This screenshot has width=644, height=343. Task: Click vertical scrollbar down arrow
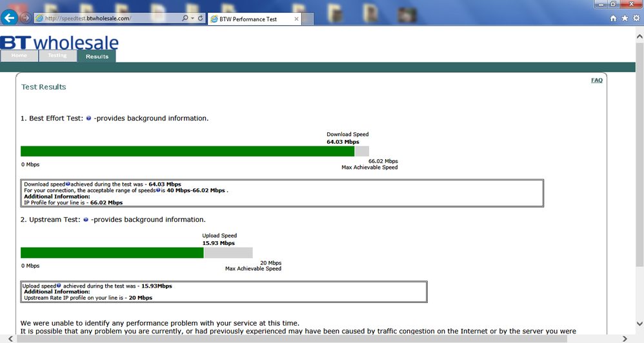639,324
